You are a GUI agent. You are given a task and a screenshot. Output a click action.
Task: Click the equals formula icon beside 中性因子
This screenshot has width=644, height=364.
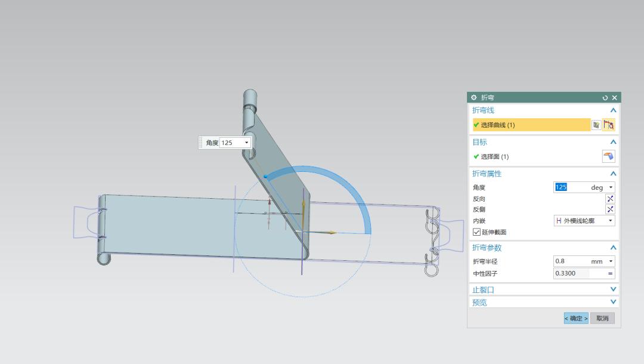[610, 274]
